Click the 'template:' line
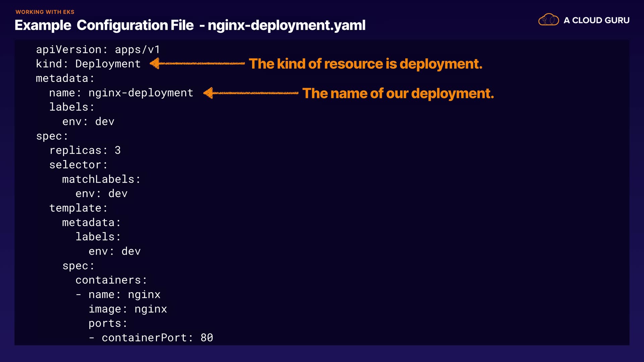Image resolution: width=644 pixels, height=362 pixels. [x=78, y=208]
